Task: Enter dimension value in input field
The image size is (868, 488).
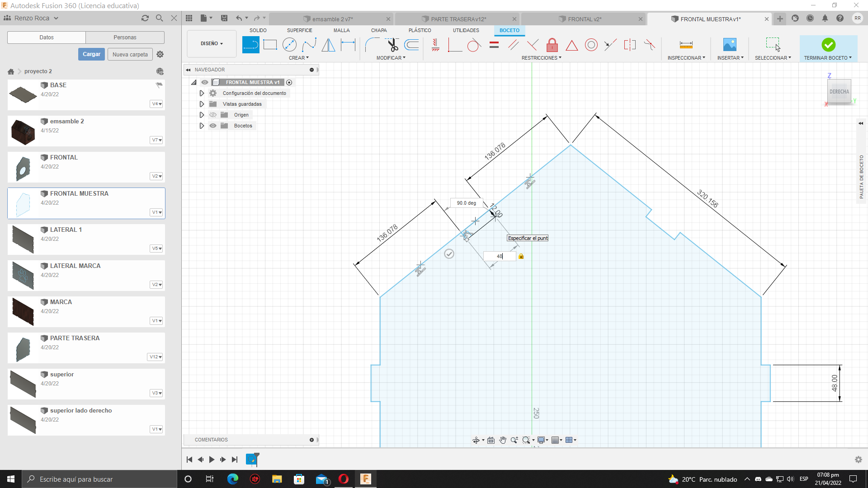Action: point(500,256)
